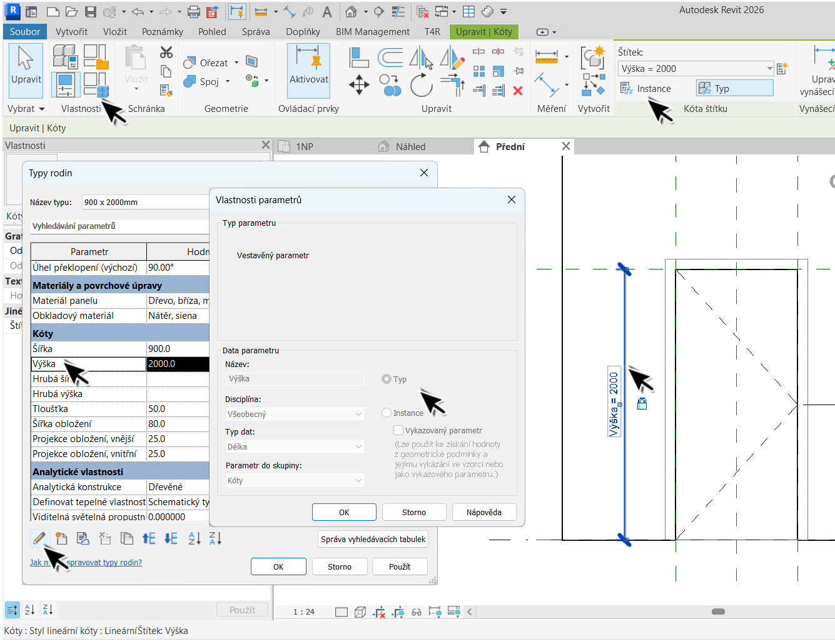Open the Parametr do skupiny dropdown

click(x=295, y=480)
